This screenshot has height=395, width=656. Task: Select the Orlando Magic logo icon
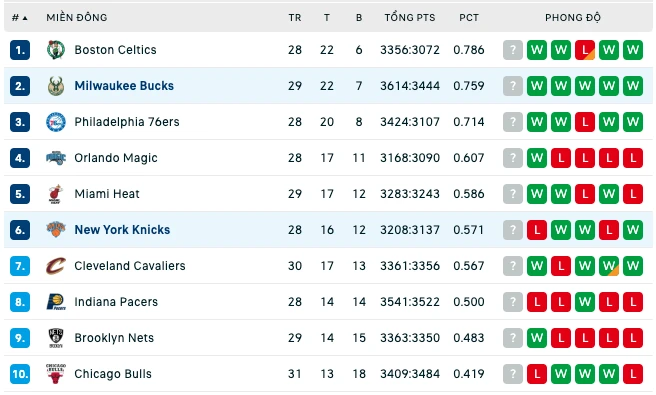tap(56, 158)
